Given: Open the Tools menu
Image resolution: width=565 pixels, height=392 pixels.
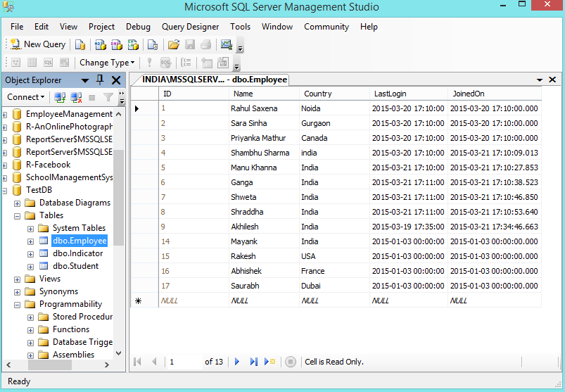Looking at the screenshot, I should pos(240,27).
